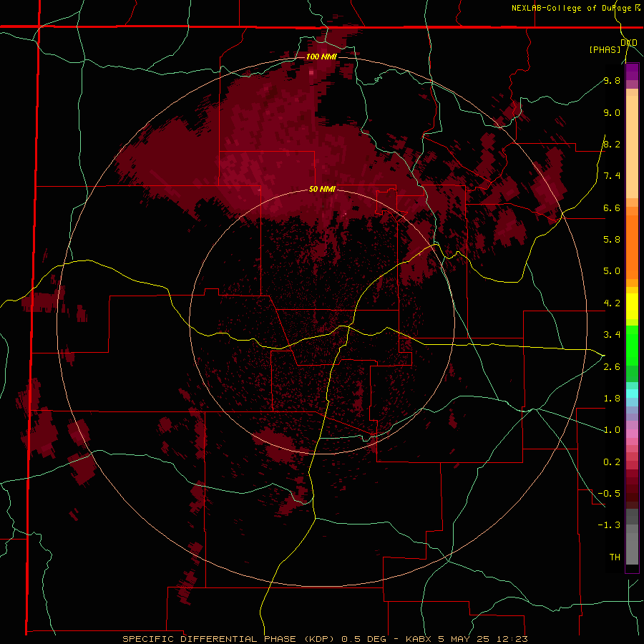The height and width of the screenshot is (644, 644).
Task: Select the 1.8 legend value
Action: click(x=612, y=399)
